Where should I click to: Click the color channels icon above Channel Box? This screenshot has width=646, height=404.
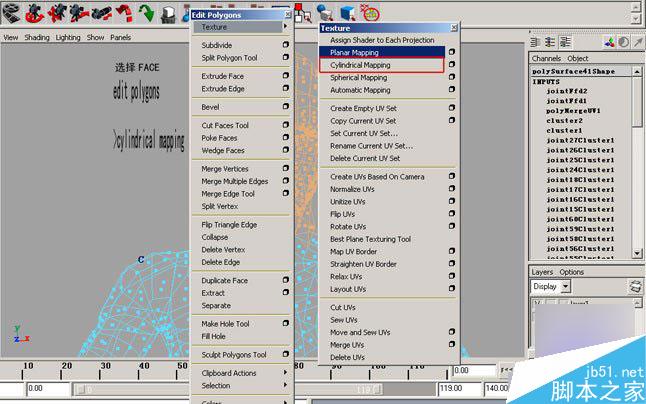click(609, 42)
